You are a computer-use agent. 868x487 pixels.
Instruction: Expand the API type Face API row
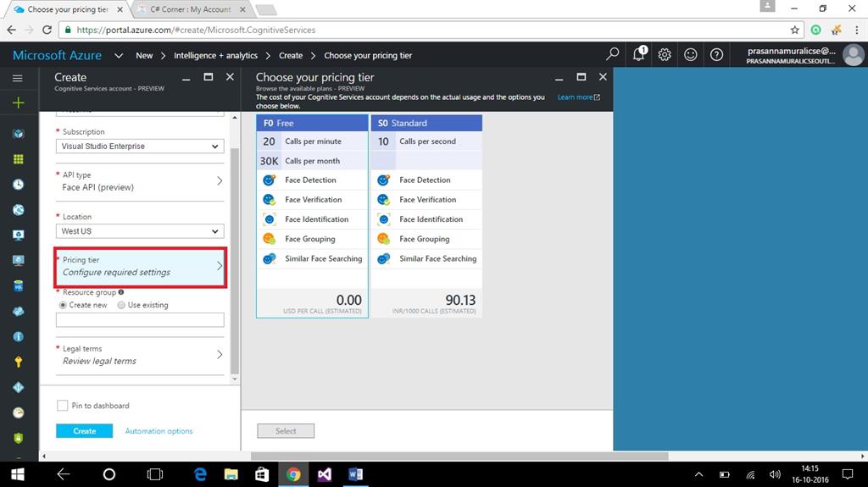coord(140,181)
